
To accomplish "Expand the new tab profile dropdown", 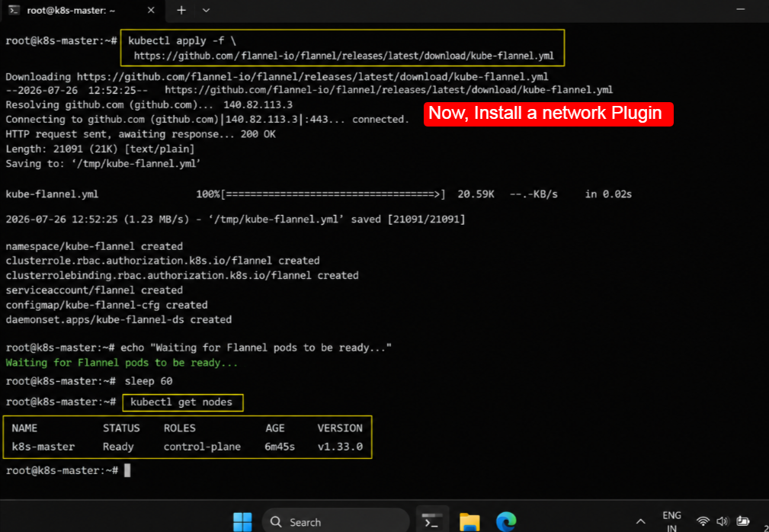I will pos(206,11).
